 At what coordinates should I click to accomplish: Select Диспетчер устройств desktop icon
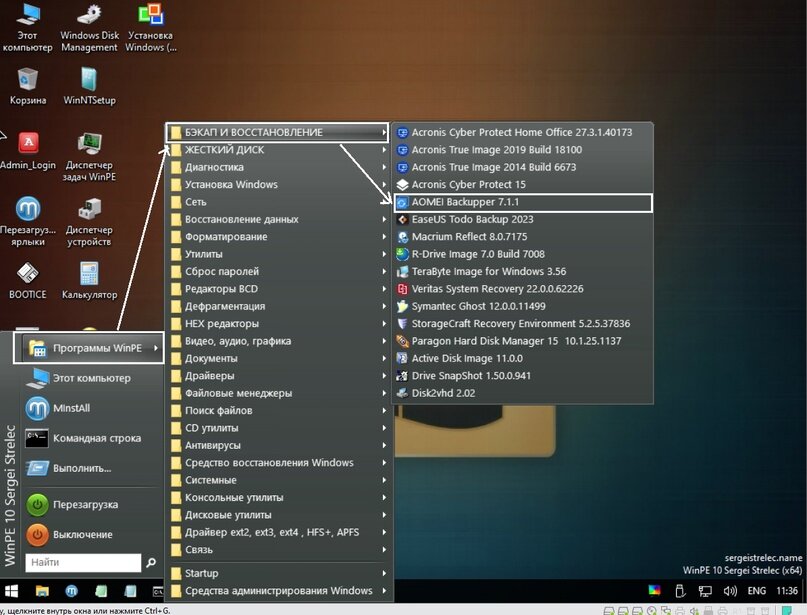click(90, 222)
